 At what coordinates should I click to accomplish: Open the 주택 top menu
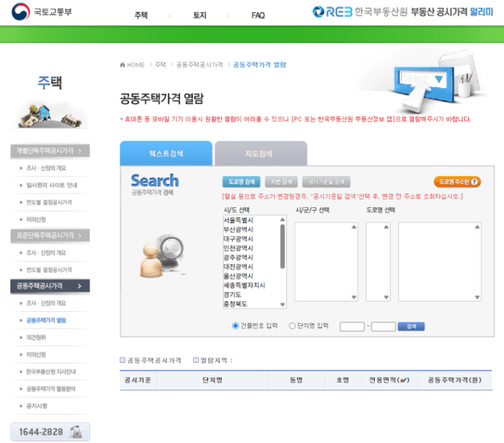pyautogui.click(x=141, y=15)
